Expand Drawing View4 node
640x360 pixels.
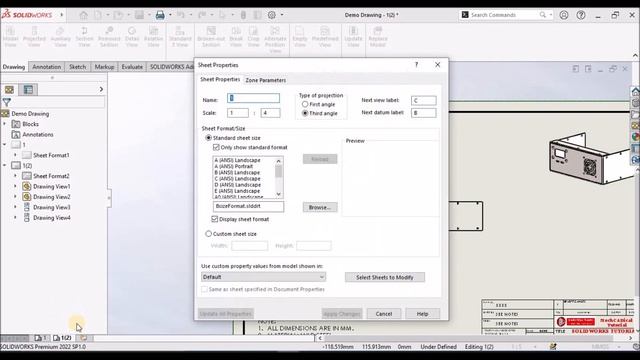point(16,218)
